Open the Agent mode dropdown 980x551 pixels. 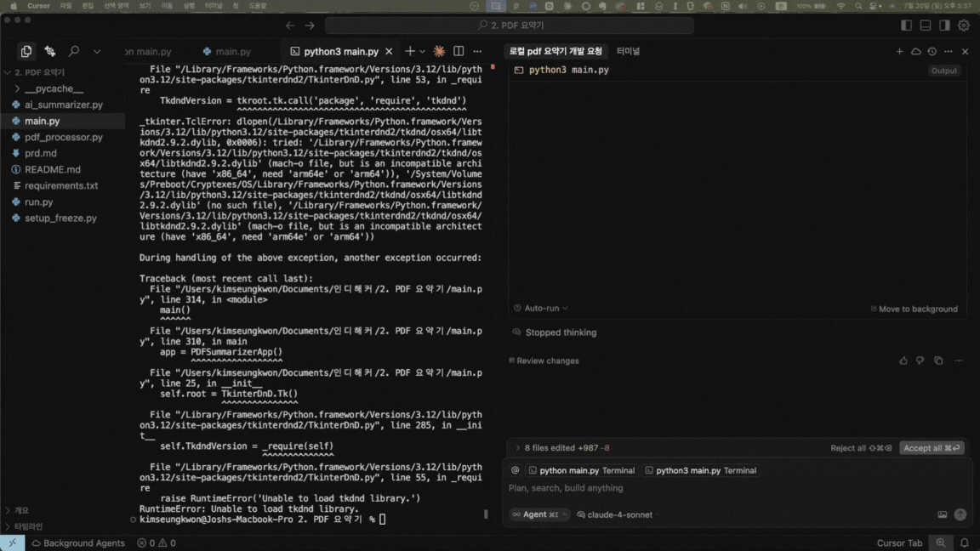539,514
